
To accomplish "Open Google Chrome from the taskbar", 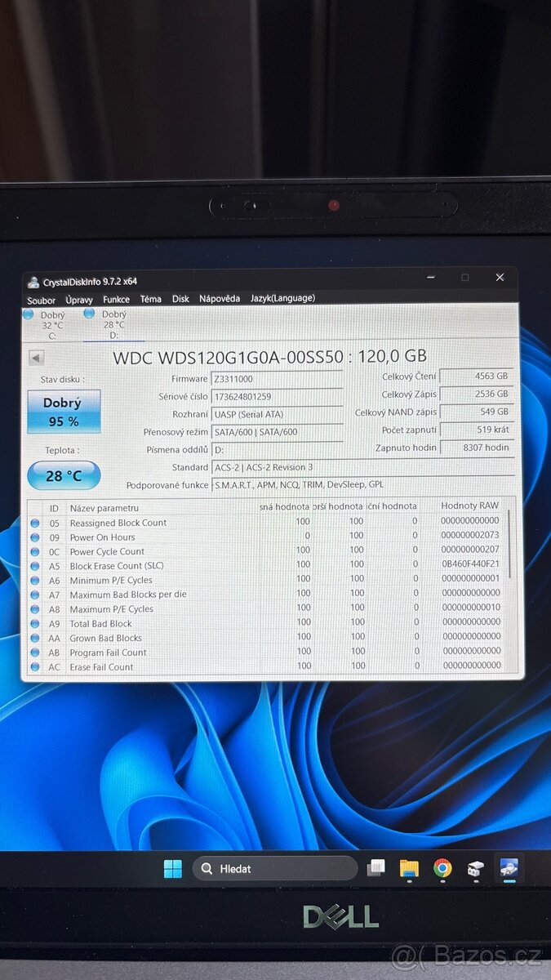I will click(442, 868).
